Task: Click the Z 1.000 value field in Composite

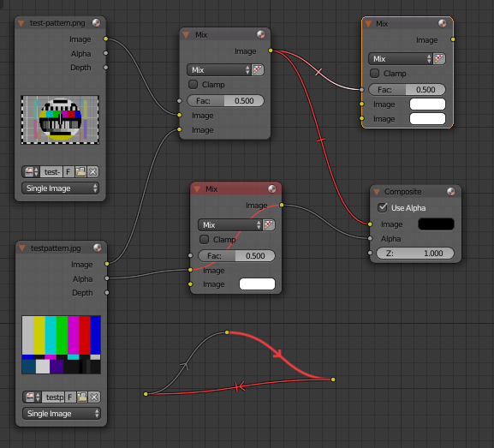Action: (415, 253)
